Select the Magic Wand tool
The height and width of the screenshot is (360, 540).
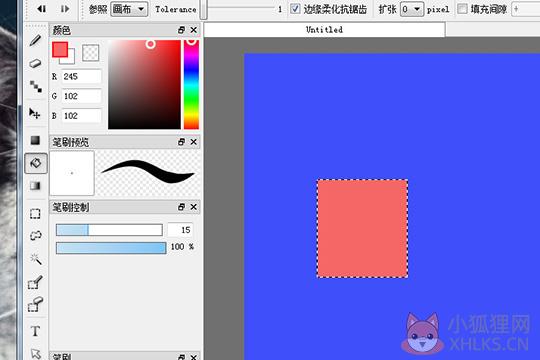pyautogui.click(x=35, y=259)
